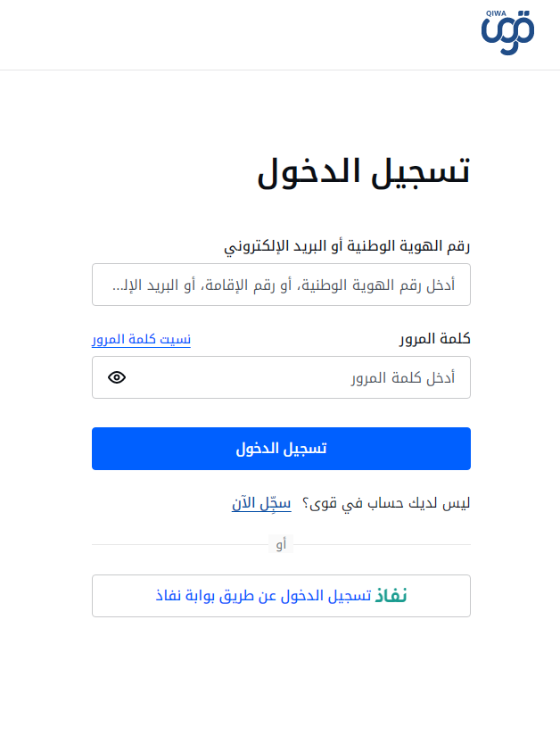This screenshot has width=560, height=752.
Task: Follow the سجّل الآن registration link
Action: 261,504
